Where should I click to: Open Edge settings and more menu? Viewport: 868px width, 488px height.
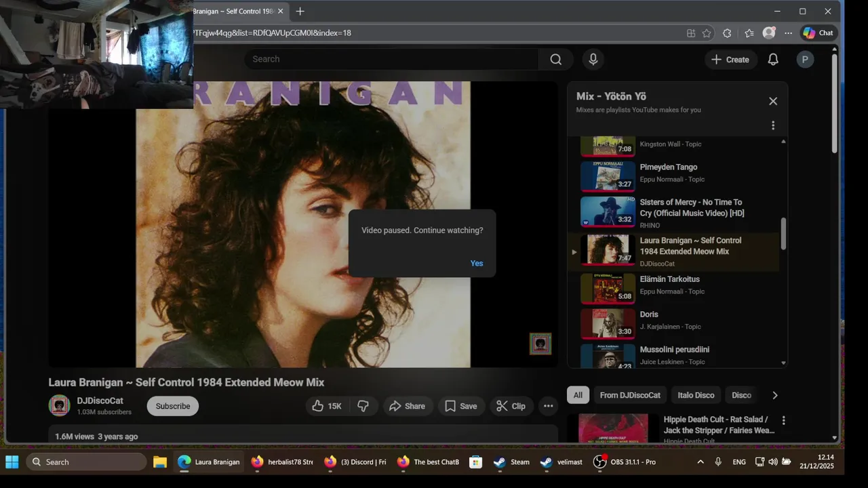788,33
